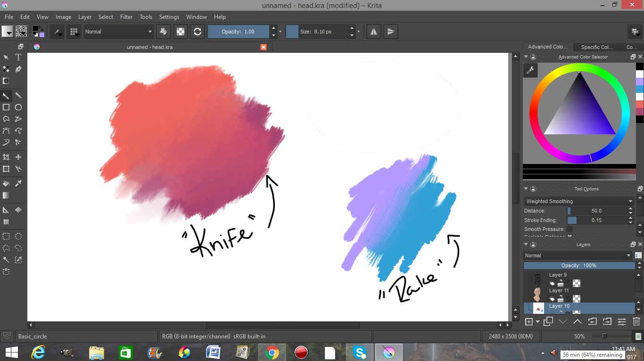This screenshot has width=644, height=361.
Task: Open the Filter menu
Action: tap(126, 17)
